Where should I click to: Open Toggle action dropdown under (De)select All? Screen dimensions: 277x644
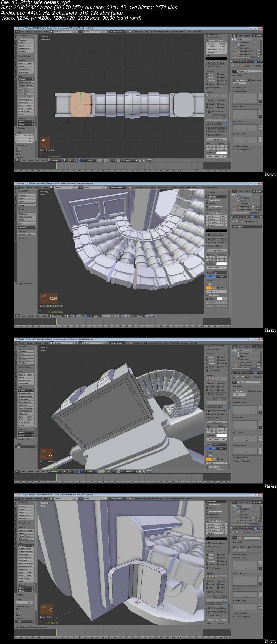26,447
